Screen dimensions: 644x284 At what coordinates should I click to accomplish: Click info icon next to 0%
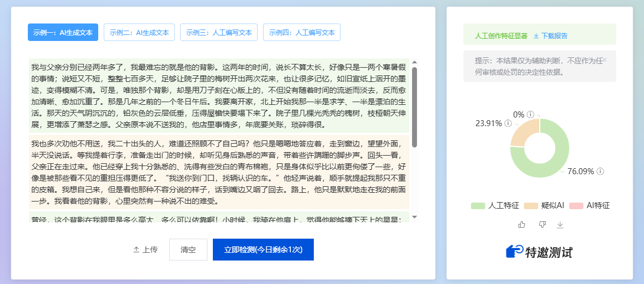point(530,114)
